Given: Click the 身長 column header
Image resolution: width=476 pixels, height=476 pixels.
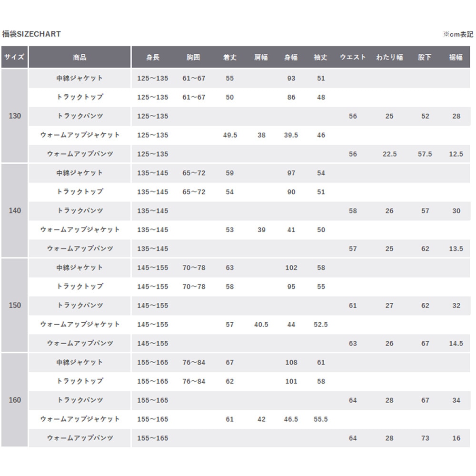Looking at the screenshot, I should click(152, 57).
